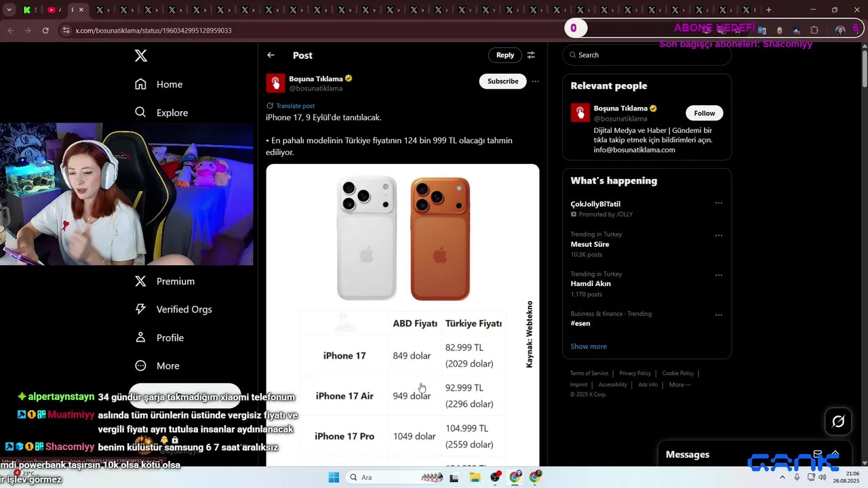Open File Explorer from the taskbar
This screenshot has width=868, height=488.
[475, 477]
